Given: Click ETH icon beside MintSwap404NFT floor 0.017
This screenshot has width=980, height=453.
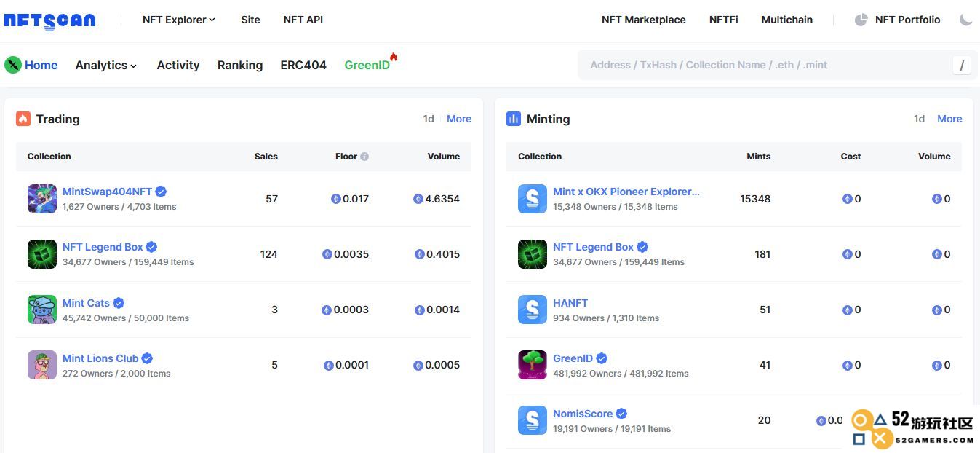Looking at the screenshot, I should click(x=336, y=199).
